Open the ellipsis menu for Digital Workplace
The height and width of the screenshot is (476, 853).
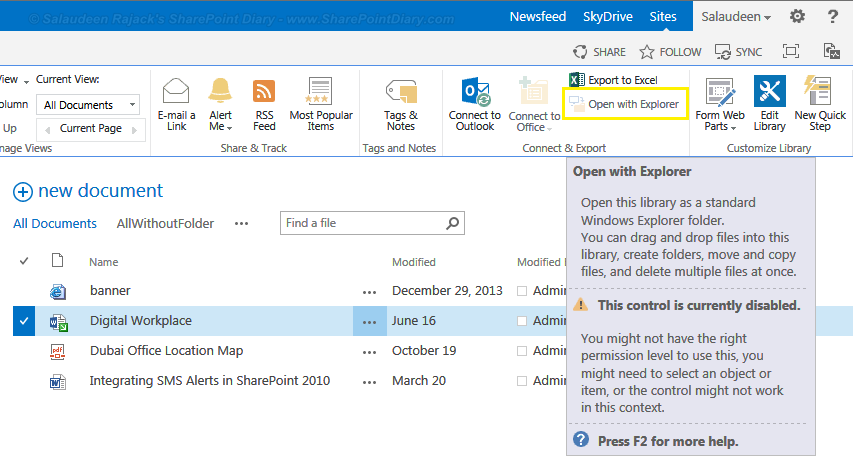point(369,322)
